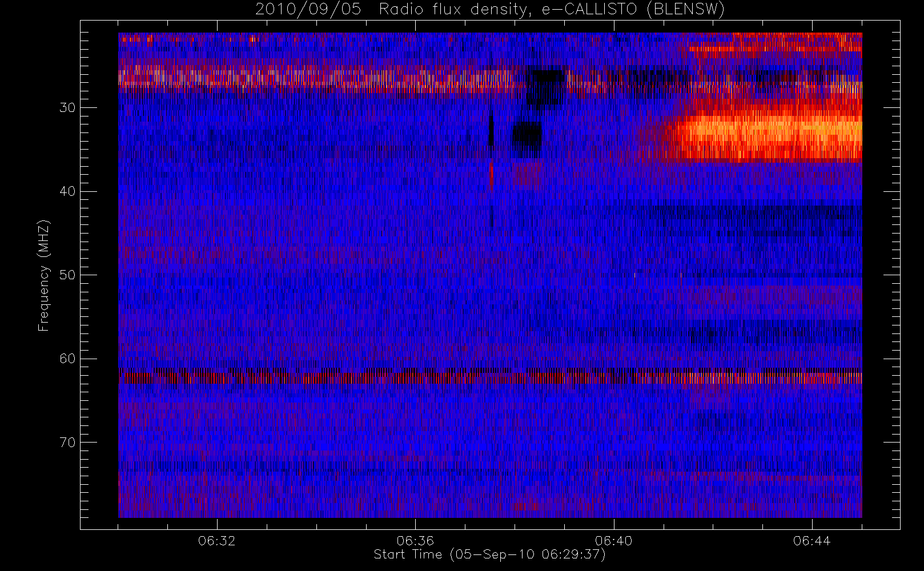924x571 pixels.
Task: Click the 06:44 time tick label
Action: 812,541
